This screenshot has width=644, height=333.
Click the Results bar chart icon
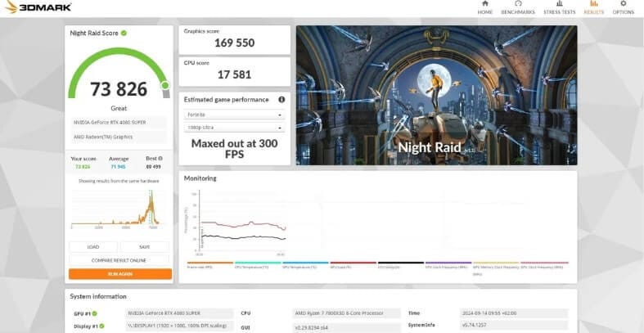[x=594, y=3]
